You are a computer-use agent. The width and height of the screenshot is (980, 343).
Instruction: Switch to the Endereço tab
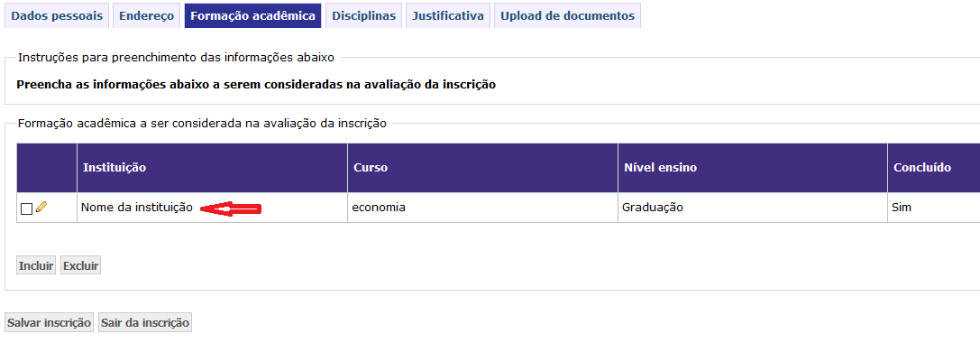147,15
